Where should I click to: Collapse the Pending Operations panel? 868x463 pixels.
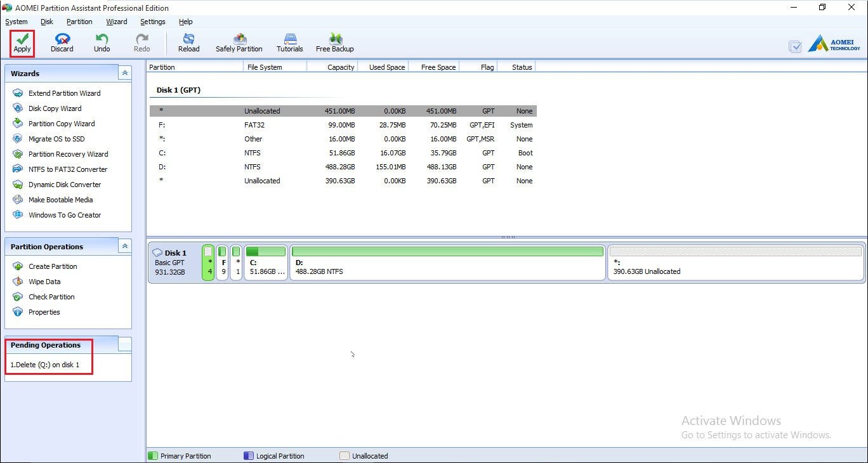pyautogui.click(x=125, y=344)
